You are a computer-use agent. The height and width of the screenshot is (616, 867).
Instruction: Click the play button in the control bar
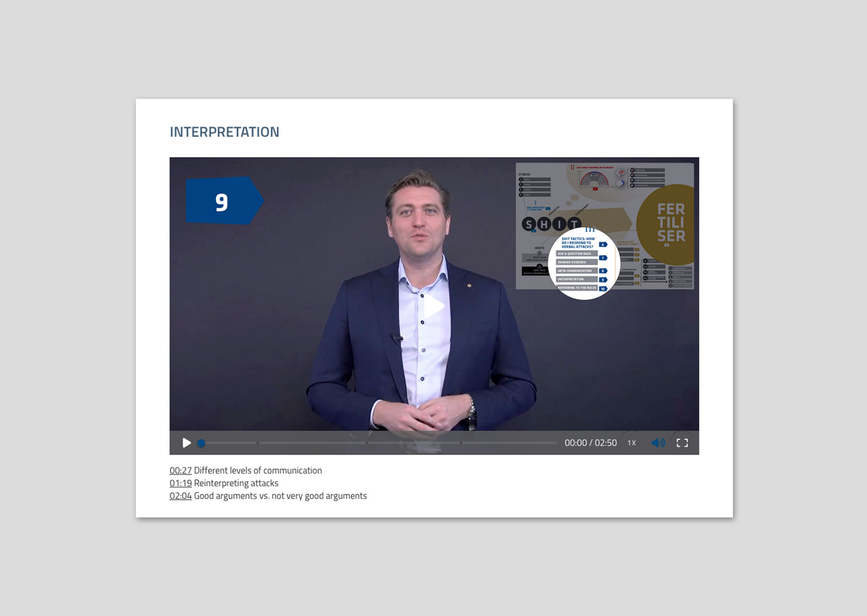[187, 443]
